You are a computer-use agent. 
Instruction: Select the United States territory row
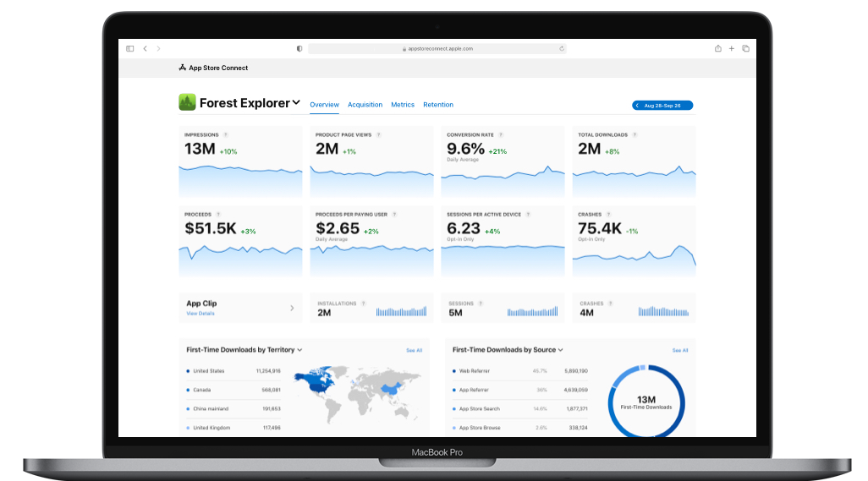click(233, 371)
